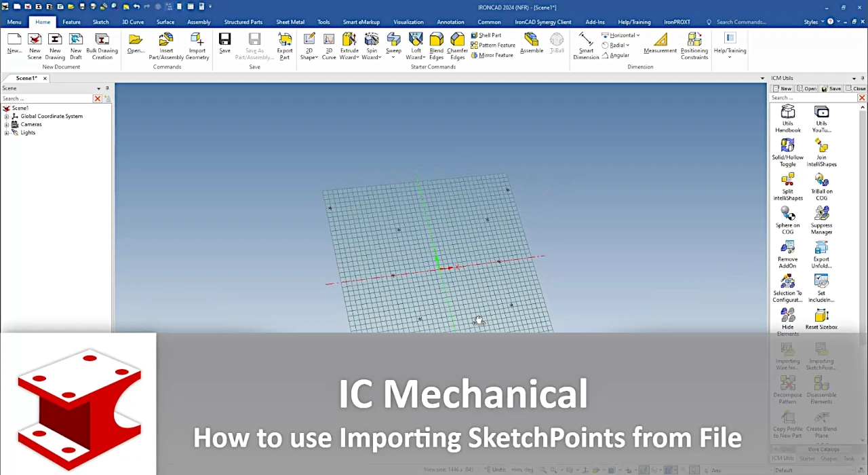The height and width of the screenshot is (475, 868).
Task: Expand the Cameras tree node
Action: pos(7,124)
